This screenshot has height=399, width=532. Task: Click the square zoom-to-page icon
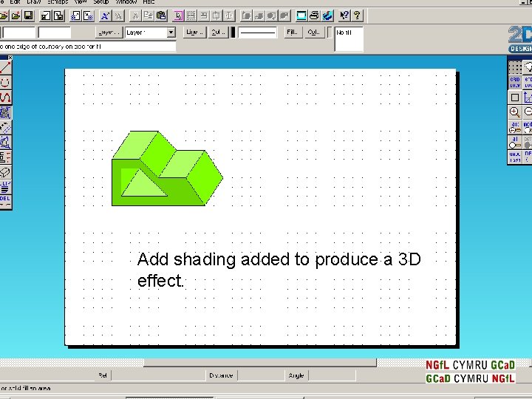(515, 98)
